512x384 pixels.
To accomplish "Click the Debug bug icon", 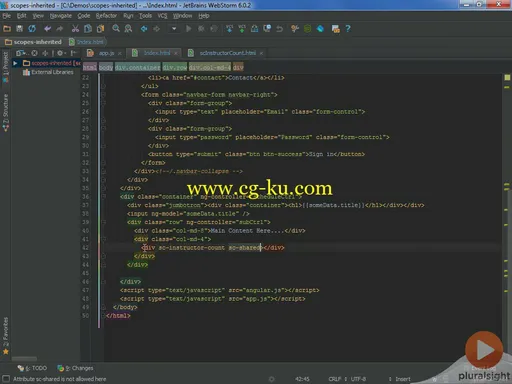I will 201,29.
